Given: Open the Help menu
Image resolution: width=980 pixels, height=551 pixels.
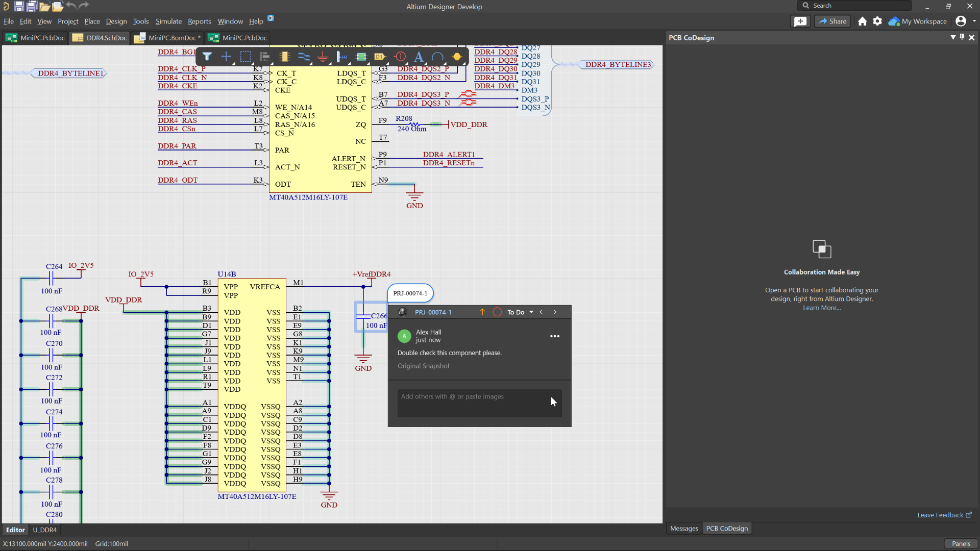Looking at the screenshot, I should [256, 21].
